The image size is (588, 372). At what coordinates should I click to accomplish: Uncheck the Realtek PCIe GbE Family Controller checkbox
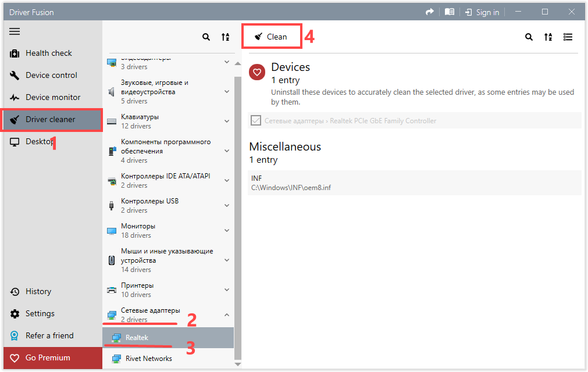pos(255,121)
